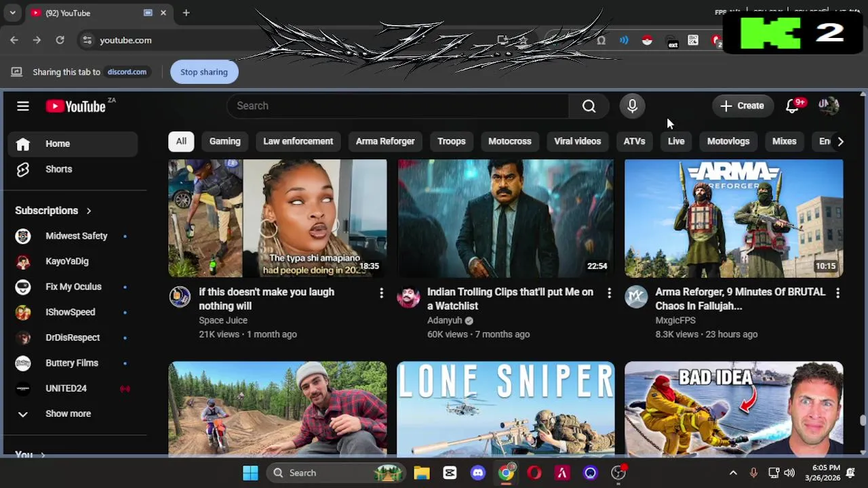
Task: Open the UNITED24 live channel
Action: (73, 388)
